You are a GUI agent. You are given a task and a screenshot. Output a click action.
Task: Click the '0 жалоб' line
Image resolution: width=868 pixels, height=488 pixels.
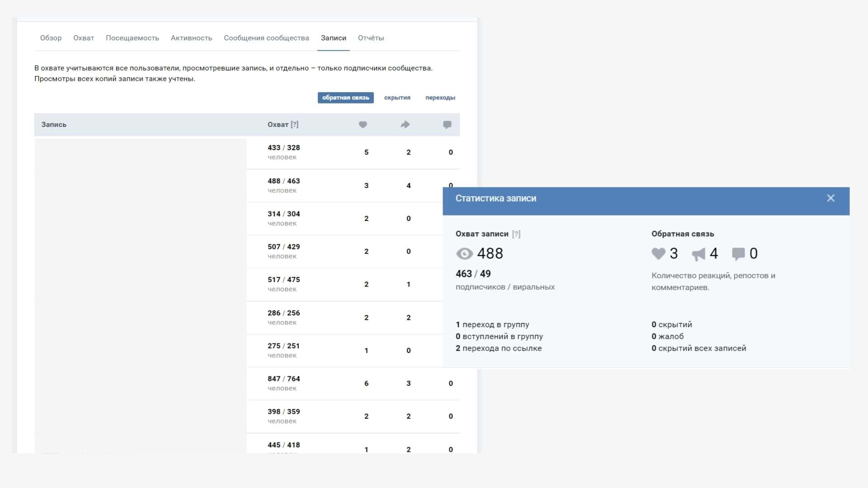pyautogui.click(x=667, y=336)
